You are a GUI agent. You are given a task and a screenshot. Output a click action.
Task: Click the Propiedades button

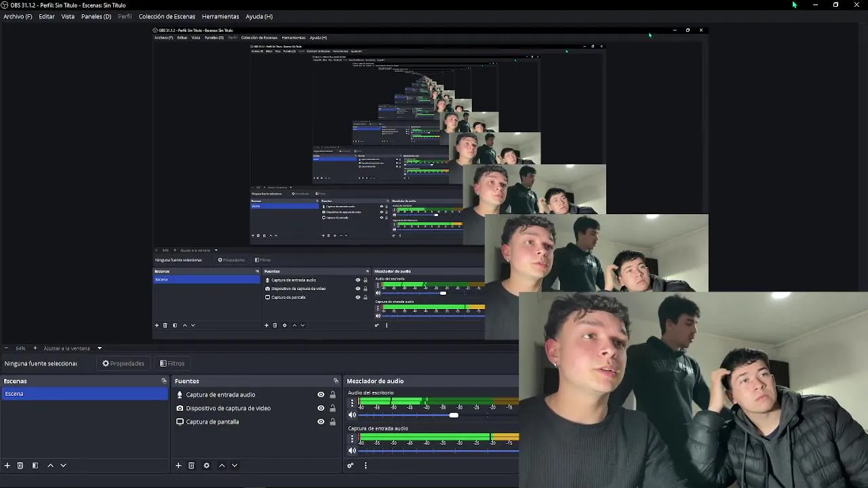pos(123,363)
